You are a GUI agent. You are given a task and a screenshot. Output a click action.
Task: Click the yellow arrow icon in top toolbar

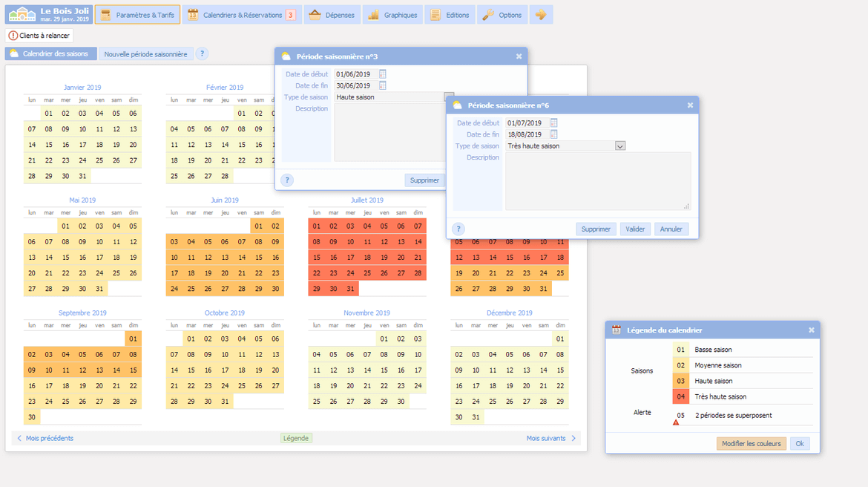541,15
